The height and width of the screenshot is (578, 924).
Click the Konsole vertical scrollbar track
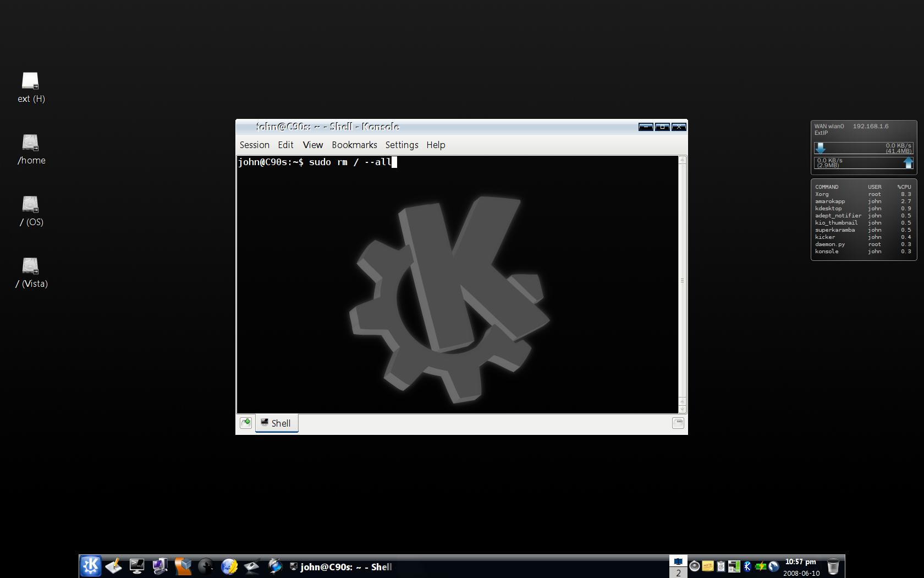coord(683,281)
